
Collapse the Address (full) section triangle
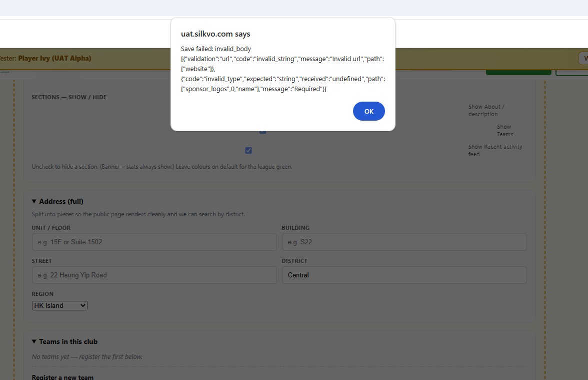click(x=34, y=201)
